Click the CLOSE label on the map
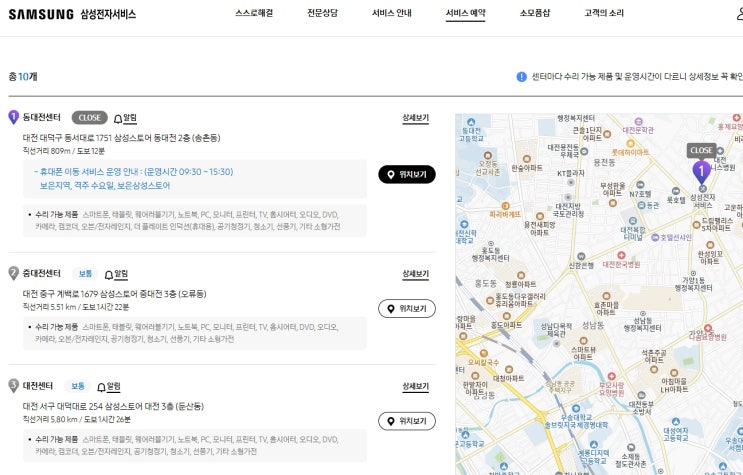This screenshot has width=743, height=475. click(x=701, y=151)
